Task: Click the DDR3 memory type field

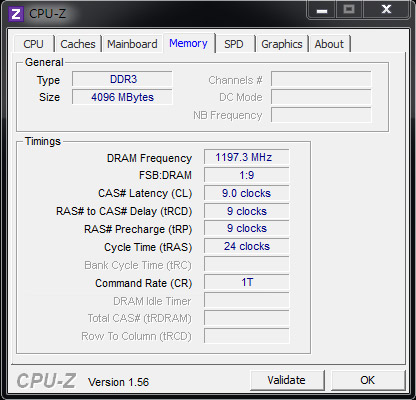Action: click(x=122, y=79)
